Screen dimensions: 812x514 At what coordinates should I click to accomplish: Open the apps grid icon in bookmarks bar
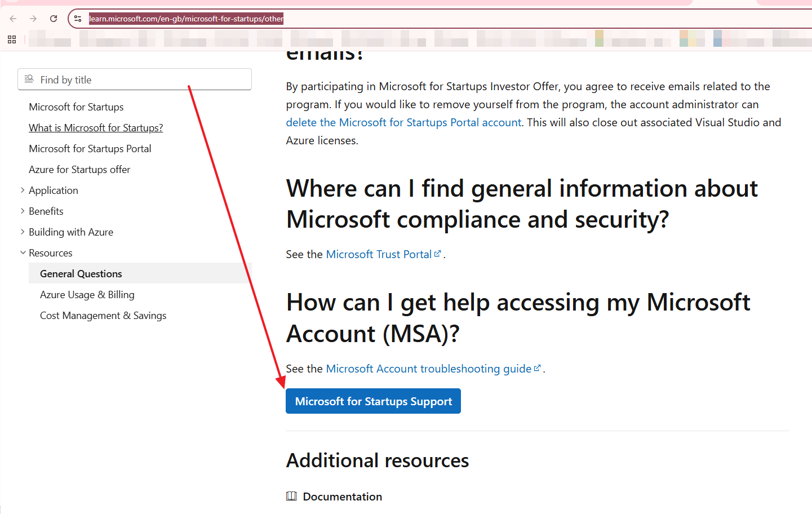[x=12, y=39]
